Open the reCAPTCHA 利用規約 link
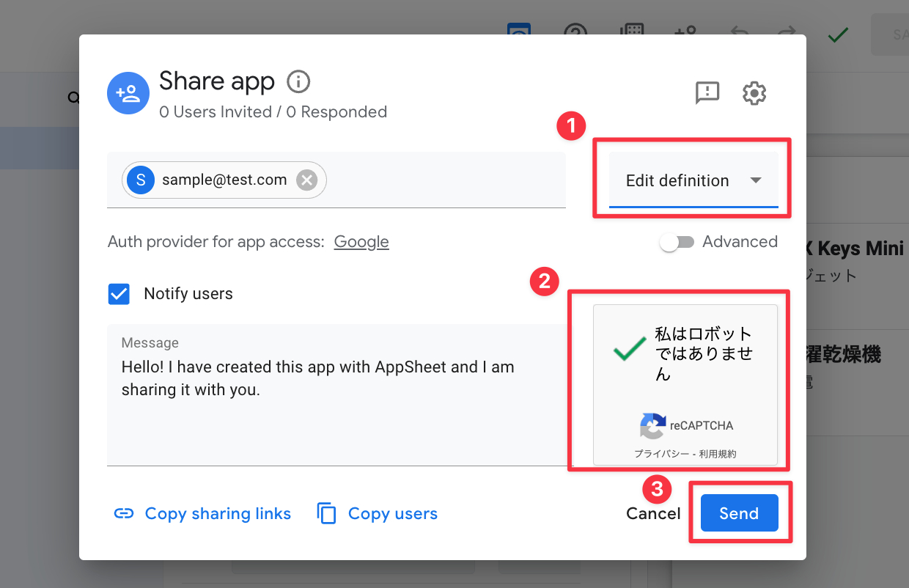This screenshot has width=909, height=588. coord(718,454)
